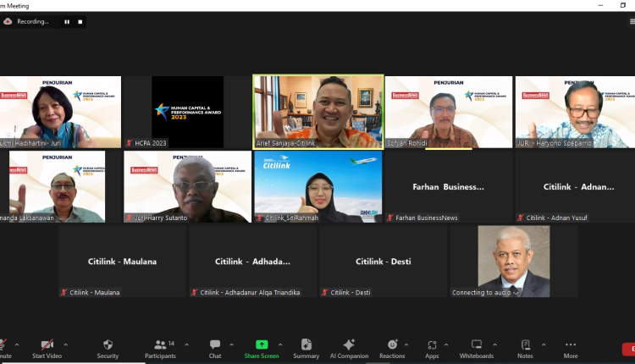The image size is (635, 364).
Task: Select the Citilink - Desti participant tile
Action: [383, 262]
